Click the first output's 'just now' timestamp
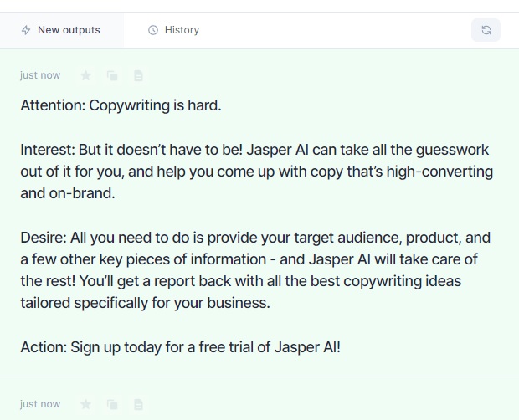Screen dimensions: 519x420 pos(40,75)
